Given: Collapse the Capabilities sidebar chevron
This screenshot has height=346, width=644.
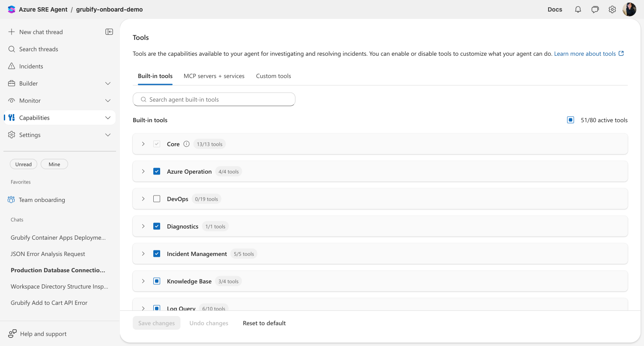Looking at the screenshot, I should (108, 117).
